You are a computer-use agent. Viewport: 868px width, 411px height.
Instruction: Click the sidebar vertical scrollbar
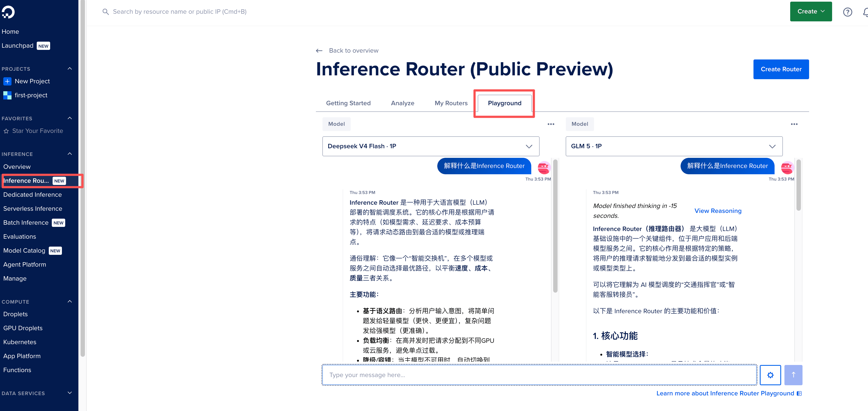pyautogui.click(x=83, y=179)
